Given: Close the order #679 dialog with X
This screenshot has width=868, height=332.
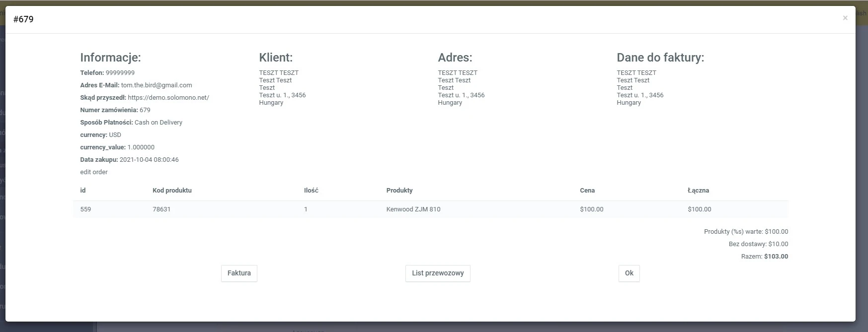Looking at the screenshot, I should tap(845, 18).
